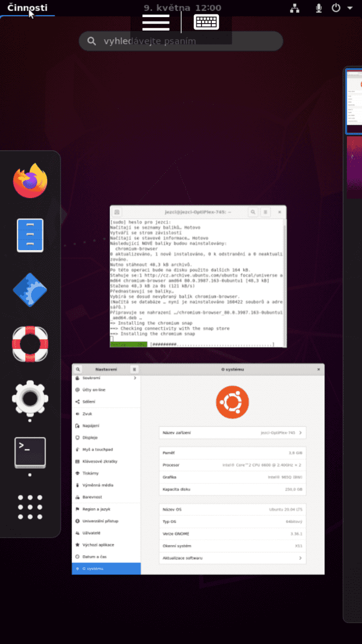Click the Ubuntu 20.04 LTS value
The height and width of the screenshot is (644, 362).
286,509
